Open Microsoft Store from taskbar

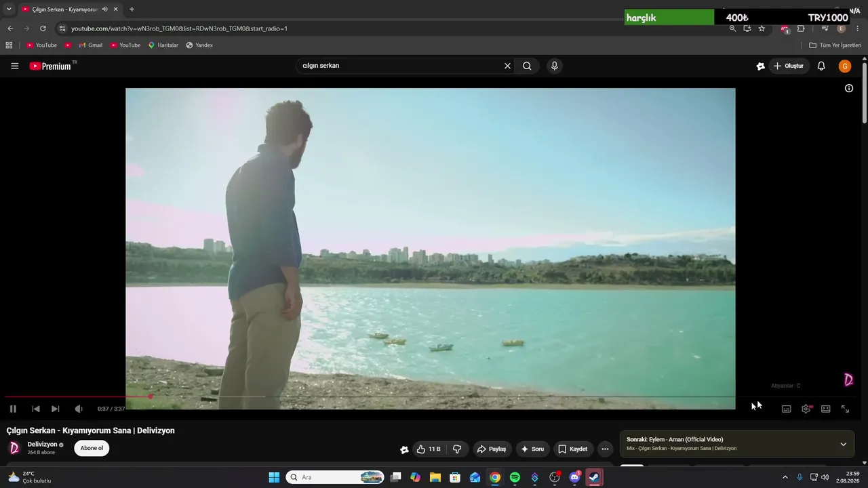[x=455, y=477]
